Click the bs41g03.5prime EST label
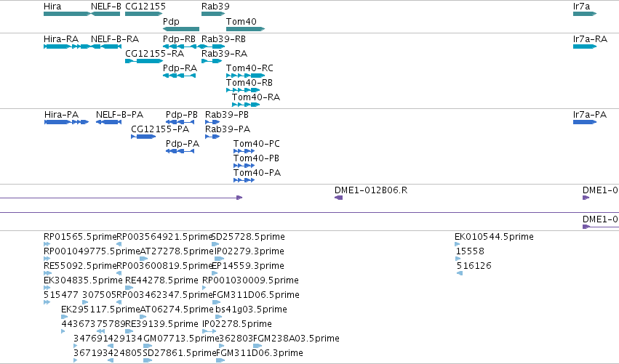Screen dimensions: 619x364 tap(251, 310)
